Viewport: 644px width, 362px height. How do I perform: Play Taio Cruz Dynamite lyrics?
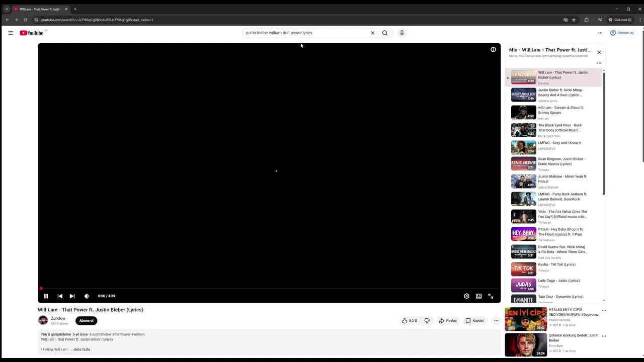coord(553,299)
